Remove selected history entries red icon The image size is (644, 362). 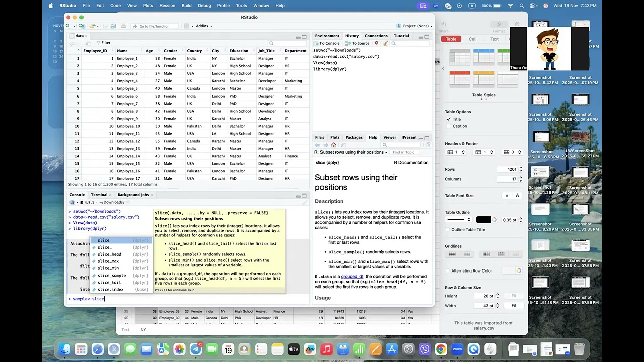click(x=376, y=43)
